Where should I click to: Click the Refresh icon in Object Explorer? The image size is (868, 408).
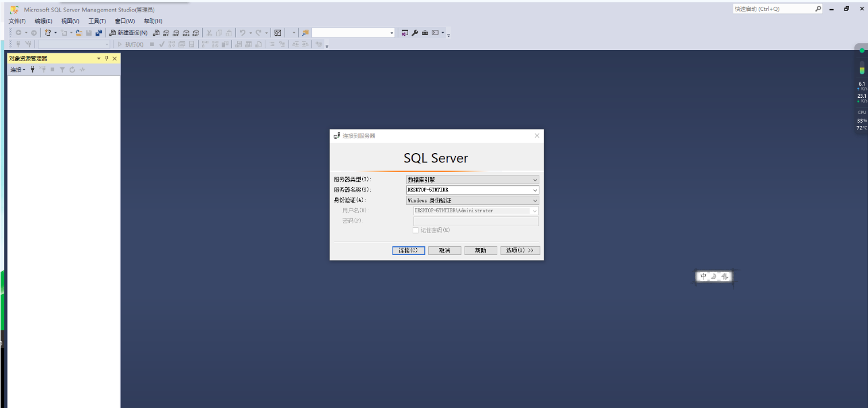(x=72, y=70)
